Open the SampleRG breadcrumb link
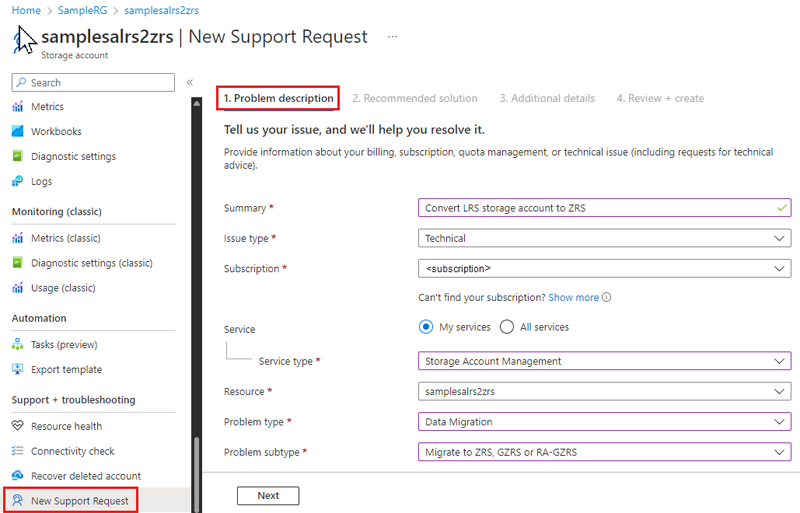 (82, 10)
